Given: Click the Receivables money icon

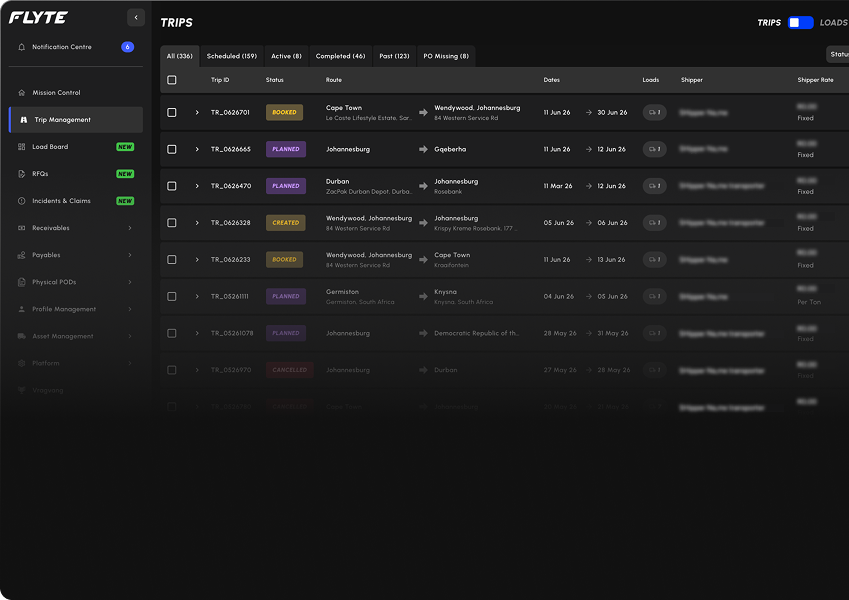Looking at the screenshot, I should [x=22, y=228].
